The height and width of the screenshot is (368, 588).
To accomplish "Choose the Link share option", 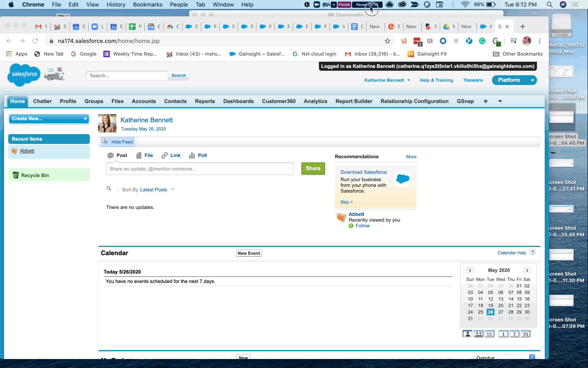I will tap(171, 155).
